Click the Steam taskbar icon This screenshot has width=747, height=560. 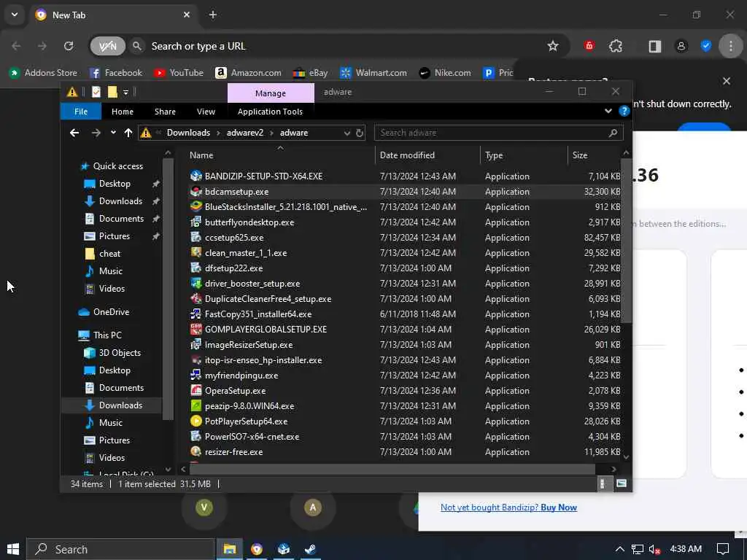[310, 549]
